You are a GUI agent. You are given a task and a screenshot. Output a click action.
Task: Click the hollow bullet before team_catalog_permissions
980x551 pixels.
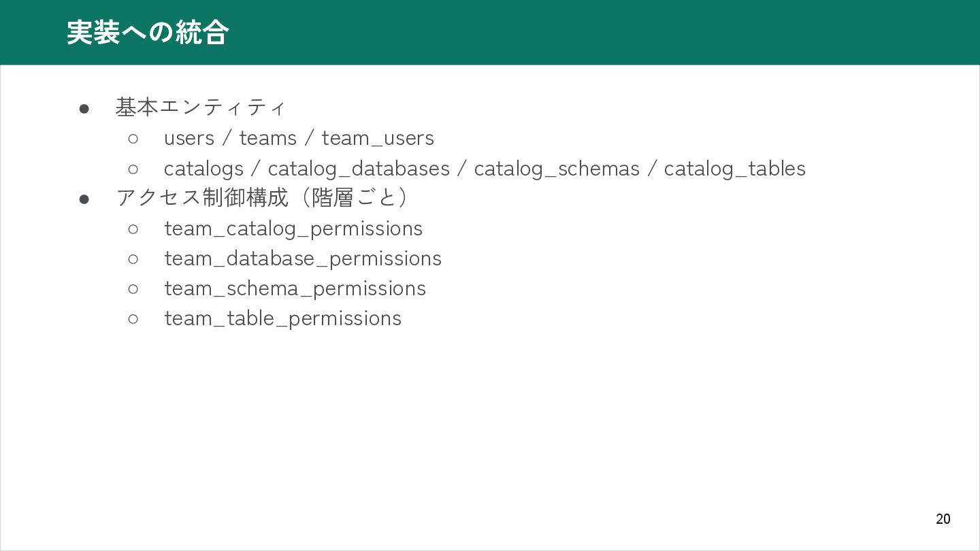pyautogui.click(x=133, y=229)
